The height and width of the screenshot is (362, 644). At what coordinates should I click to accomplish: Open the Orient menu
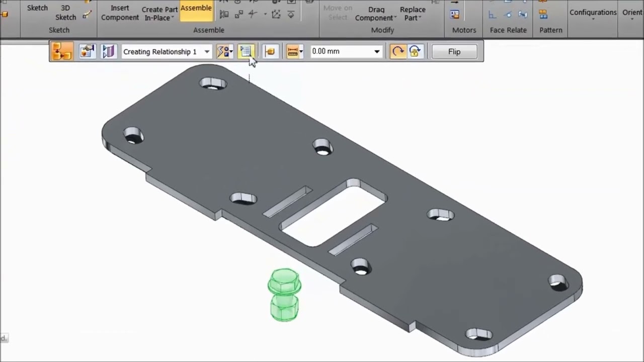click(x=633, y=14)
